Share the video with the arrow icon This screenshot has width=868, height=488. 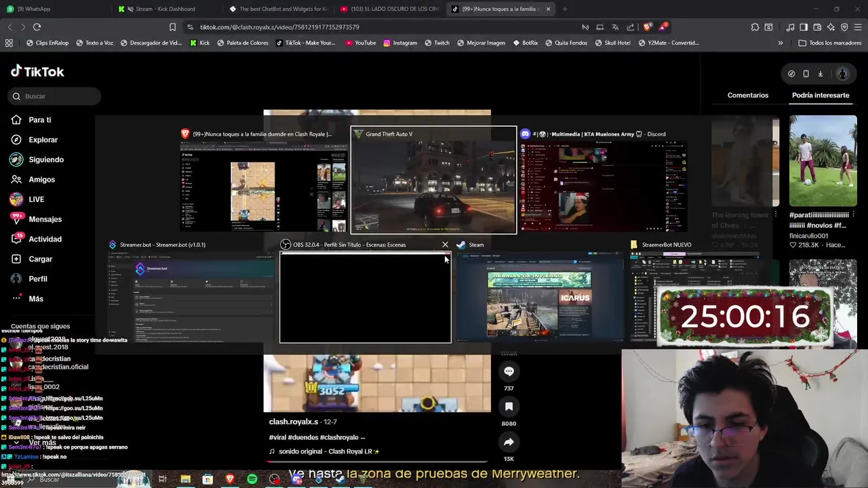tap(509, 442)
